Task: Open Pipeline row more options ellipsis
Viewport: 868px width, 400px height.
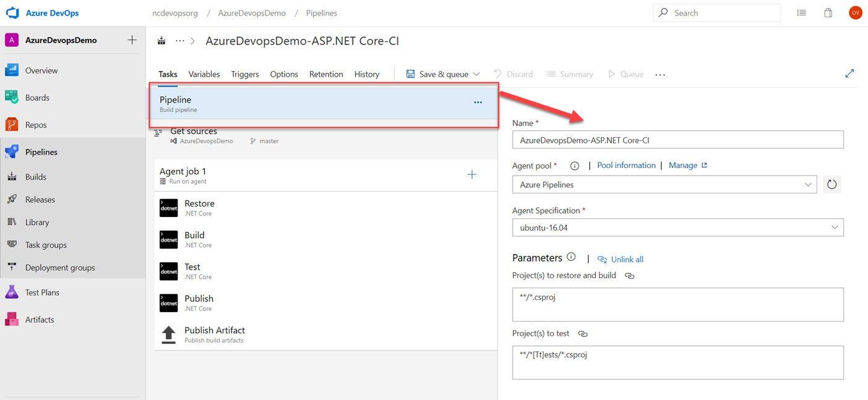Action: (478, 103)
